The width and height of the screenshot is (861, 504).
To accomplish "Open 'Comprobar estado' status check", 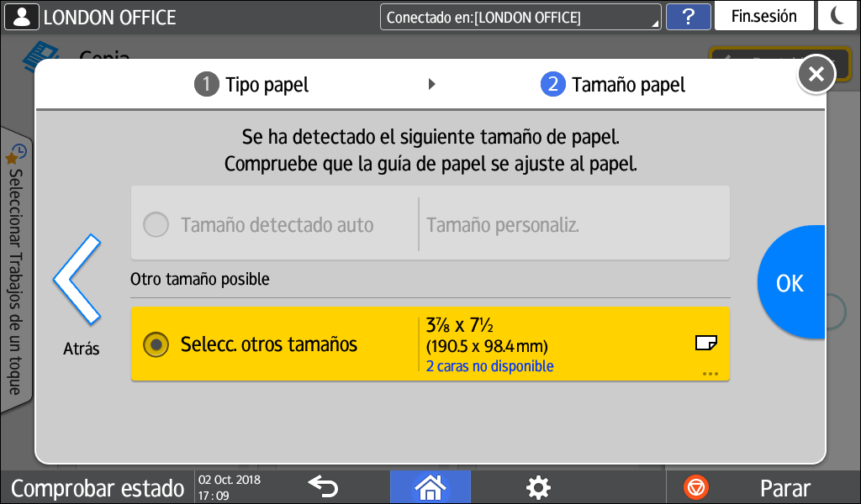I will 98,488.
